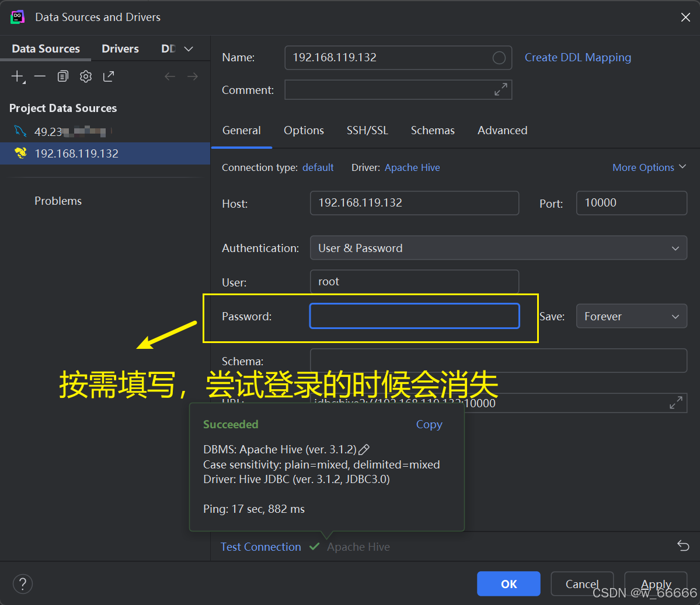Click the Hive icon for 192.168.119.132
The image size is (700, 605).
point(20,153)
